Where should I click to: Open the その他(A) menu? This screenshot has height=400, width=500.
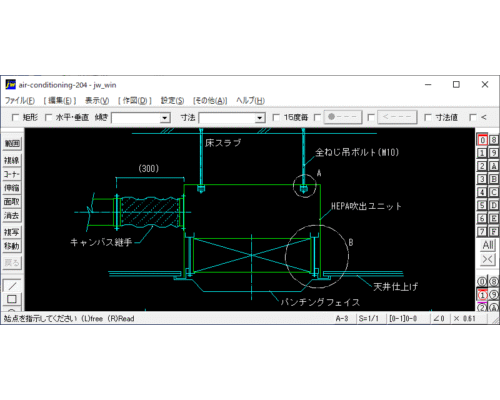click(210, 100)
